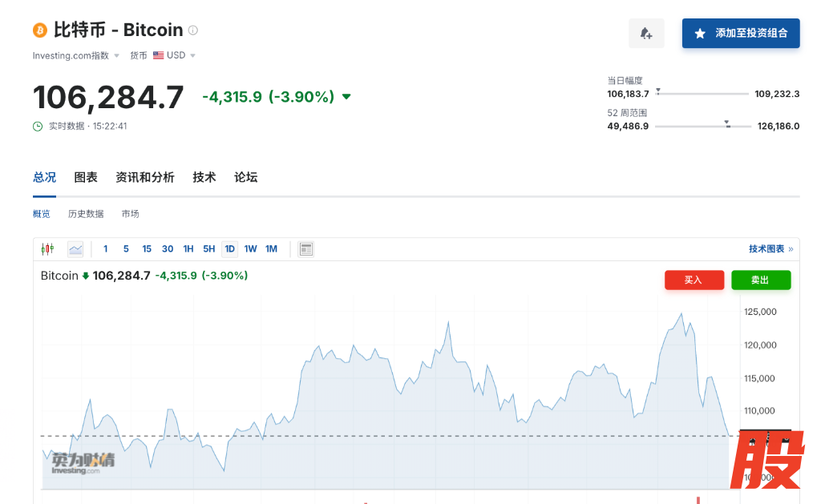Viewport: 821px width, 504px height.
Task: Click the 52-week range slider marker
Action: point(727,124)
